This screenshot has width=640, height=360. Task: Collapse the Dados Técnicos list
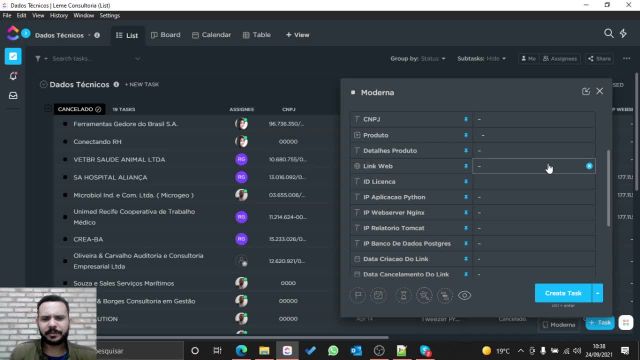(x=43, y=84)
